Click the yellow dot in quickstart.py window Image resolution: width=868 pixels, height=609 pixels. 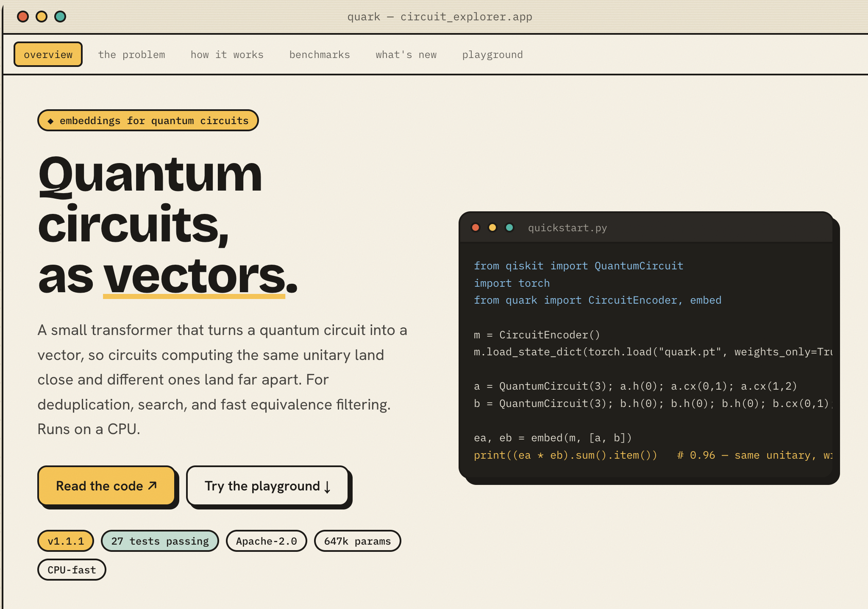coord(492,228)
